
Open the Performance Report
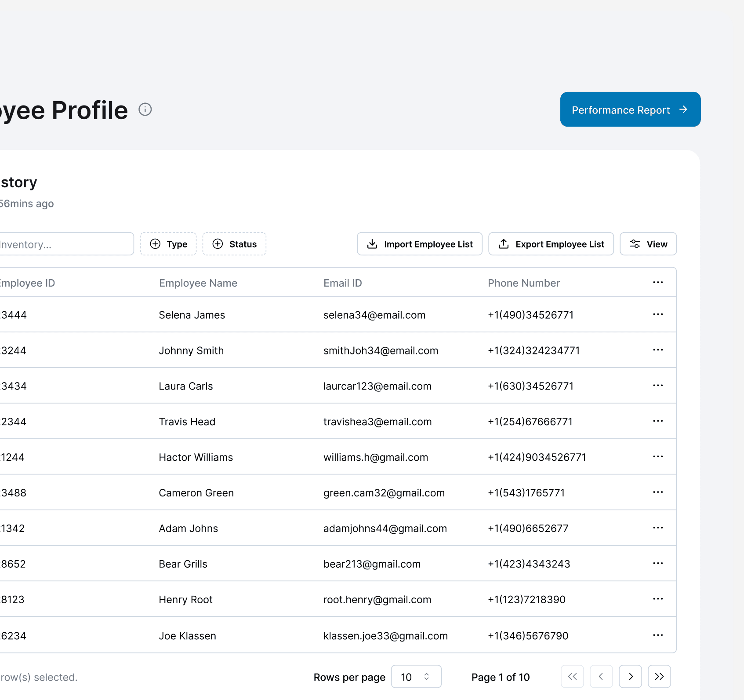[629, 109]
